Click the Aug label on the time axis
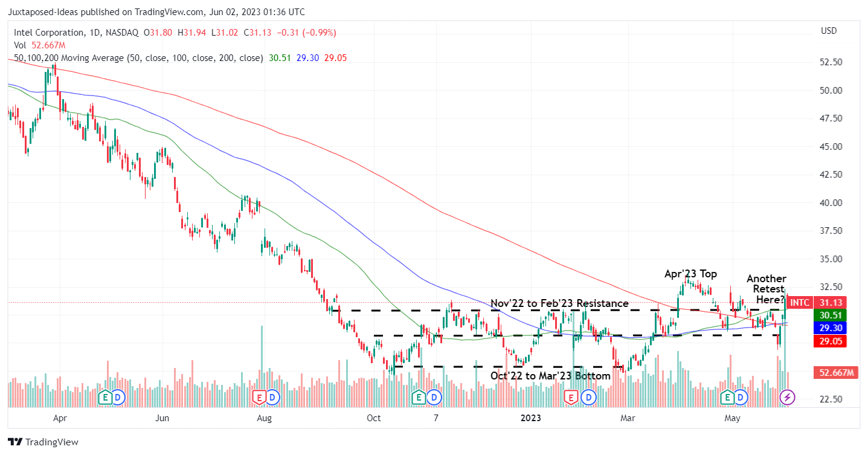Screen dimensions: 868x455 point(264,418)
